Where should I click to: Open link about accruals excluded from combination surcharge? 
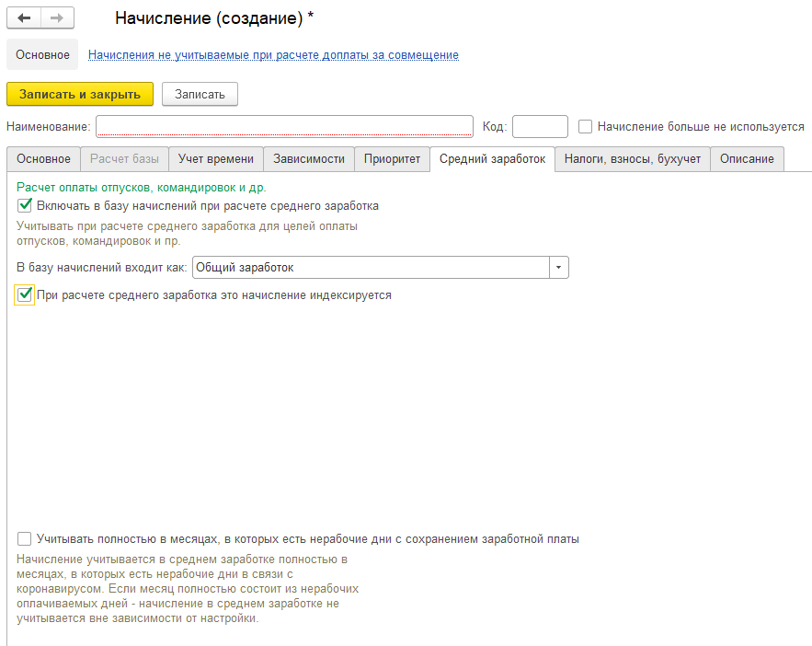click(273, 54)
